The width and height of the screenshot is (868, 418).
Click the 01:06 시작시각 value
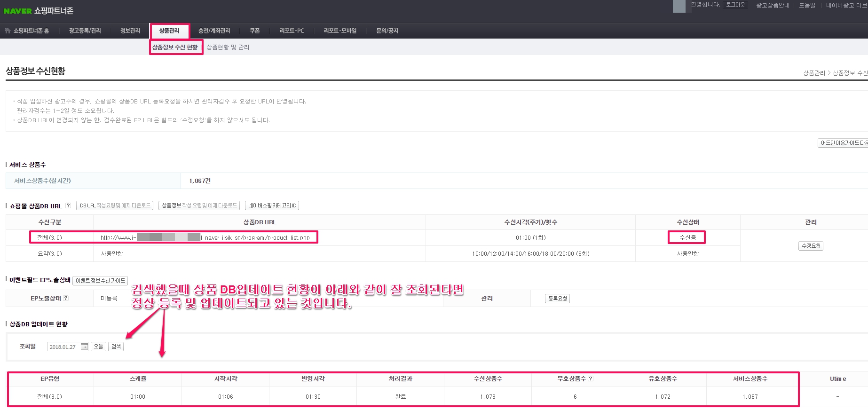(x=226, y=397)
